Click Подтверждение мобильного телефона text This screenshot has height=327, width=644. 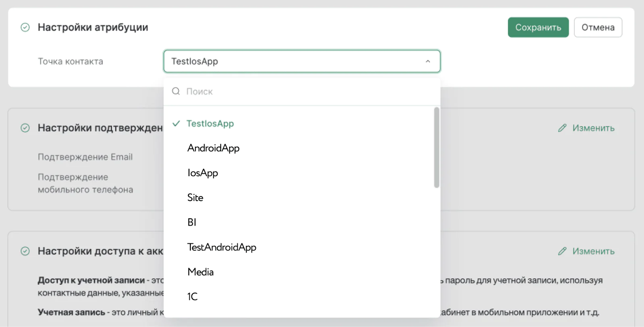point(85,183)
